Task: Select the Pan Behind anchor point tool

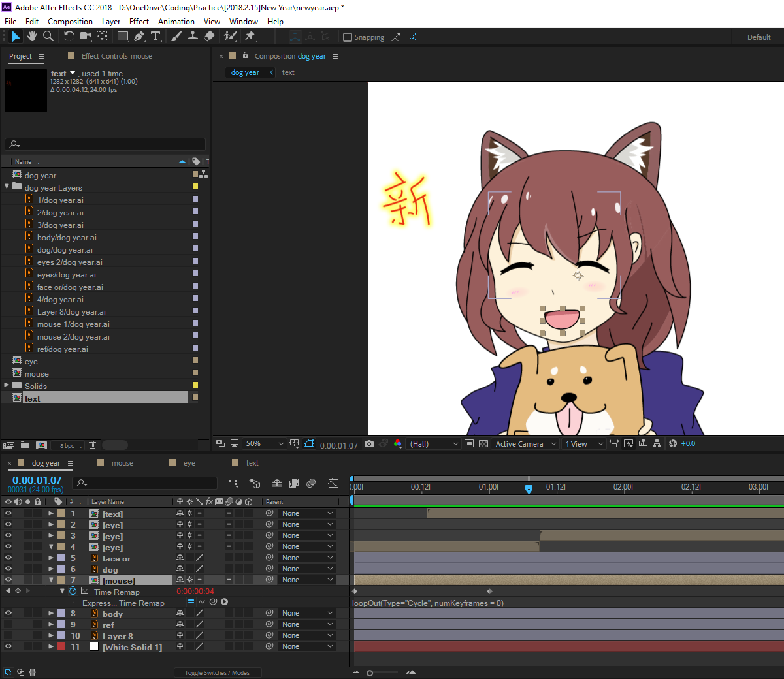Action: coord(103,37)
